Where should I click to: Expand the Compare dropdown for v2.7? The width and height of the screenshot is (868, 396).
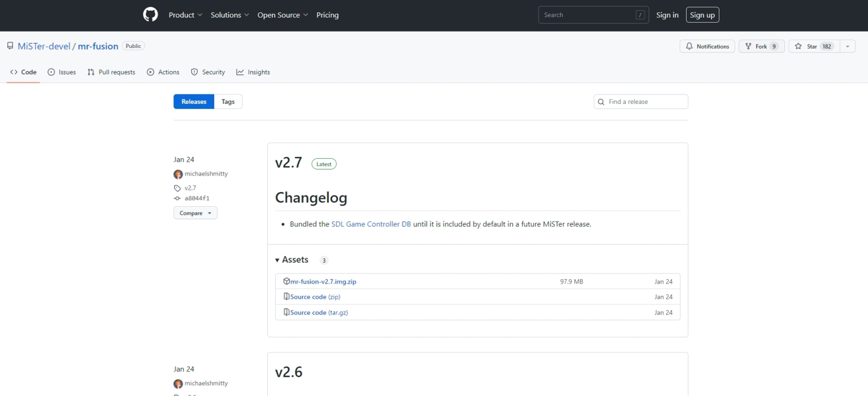195,213
